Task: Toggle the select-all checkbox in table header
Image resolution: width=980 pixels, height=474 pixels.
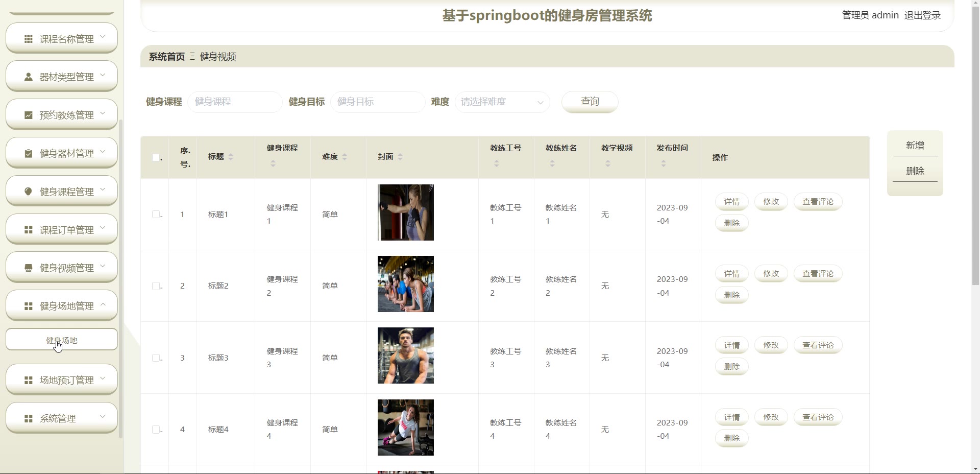Action: coord(156,157)
